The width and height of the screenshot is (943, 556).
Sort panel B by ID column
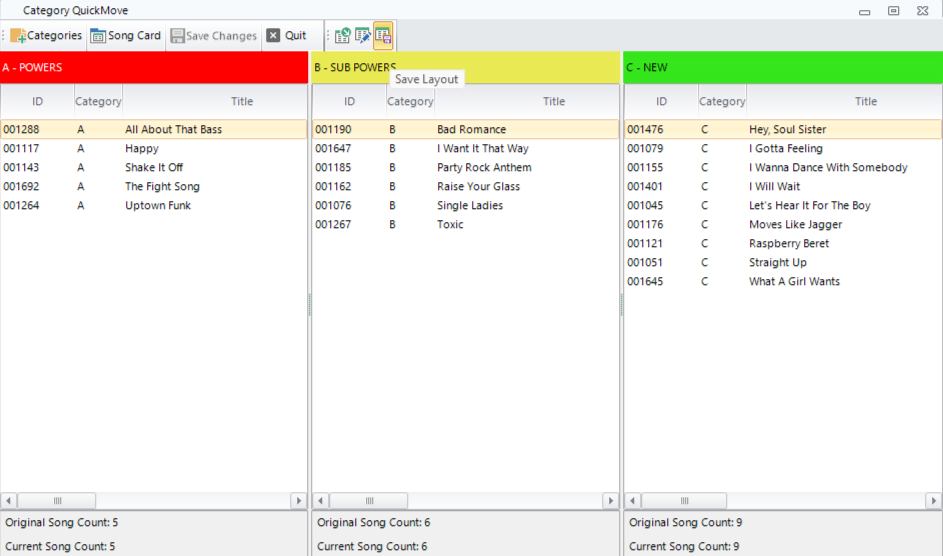[x=350, y=101]
